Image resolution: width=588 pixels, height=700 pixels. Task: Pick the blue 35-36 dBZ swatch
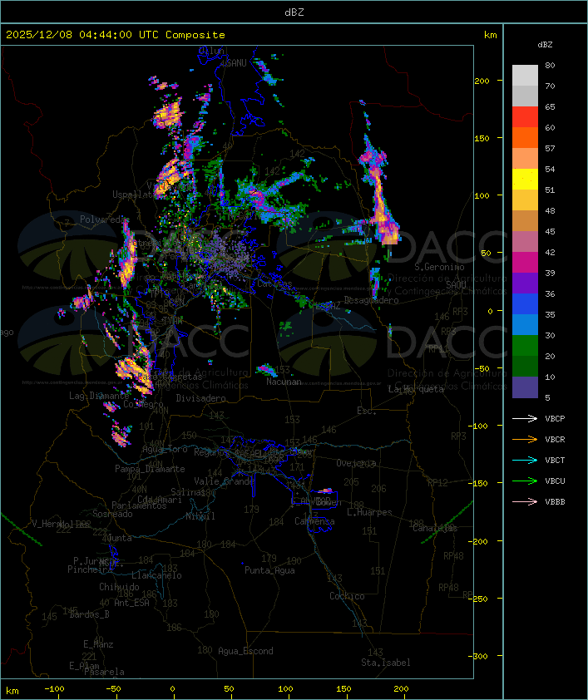click(x=525, y=303)
